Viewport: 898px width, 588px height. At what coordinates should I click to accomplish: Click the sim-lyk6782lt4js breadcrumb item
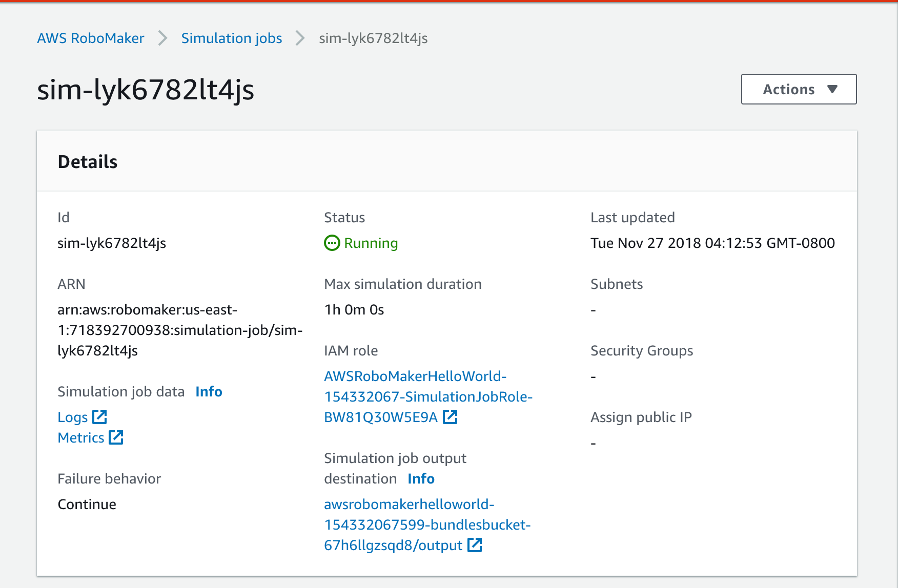[373, 38]
